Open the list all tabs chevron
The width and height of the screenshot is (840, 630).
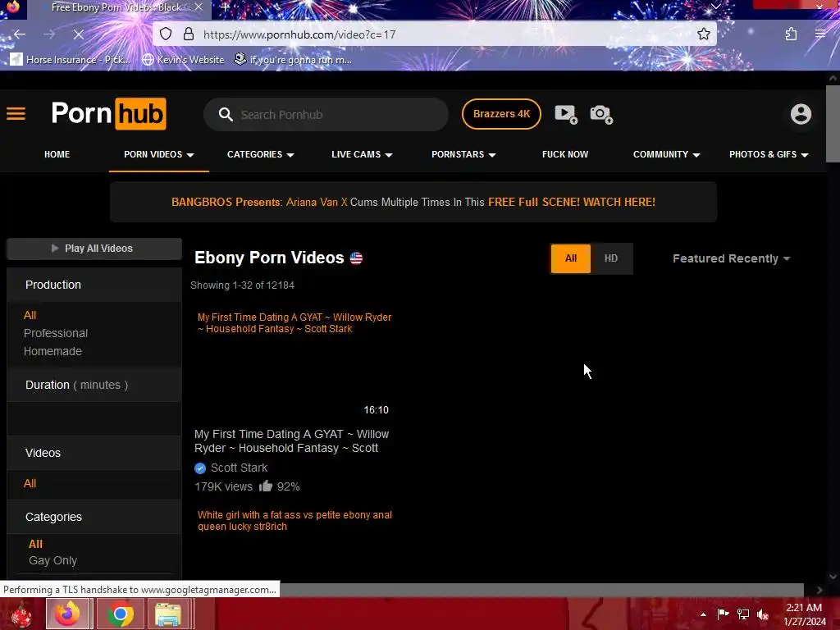pos(715,7)
